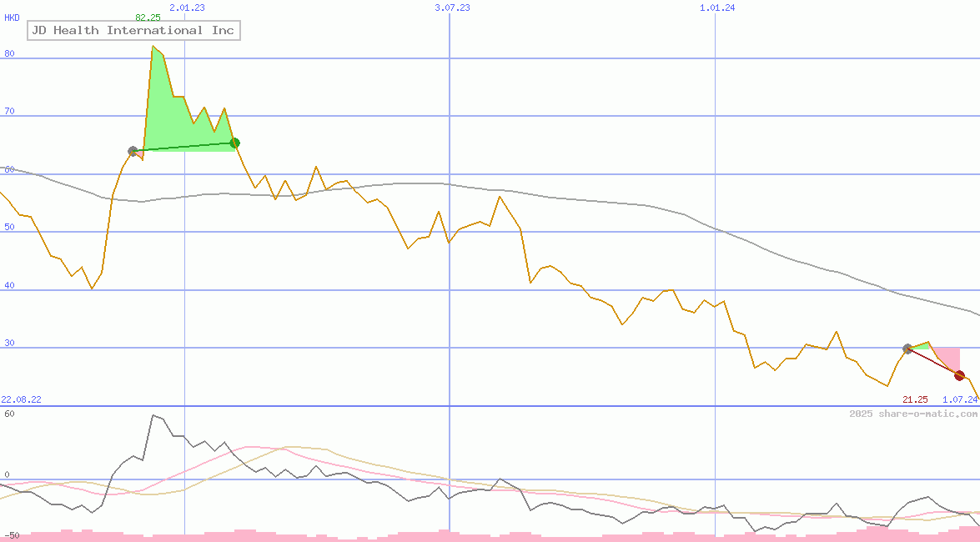Click the 30 price axis label
980x542 pixels.
click(x=9, y=344)
